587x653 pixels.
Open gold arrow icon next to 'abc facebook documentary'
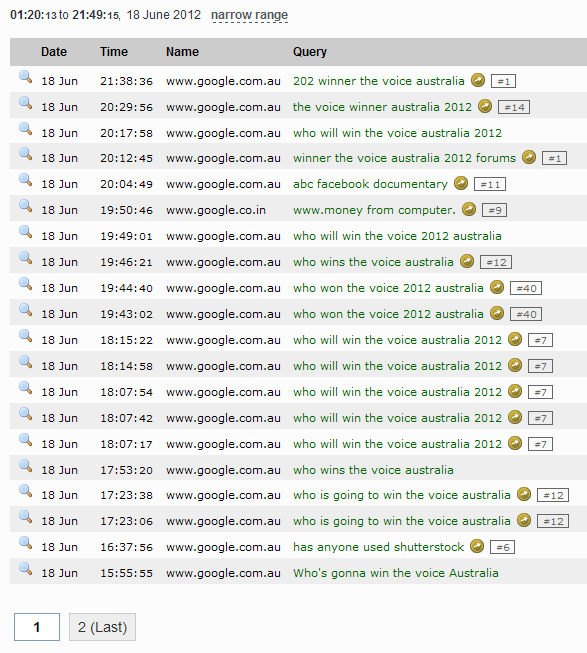point(461,183)
